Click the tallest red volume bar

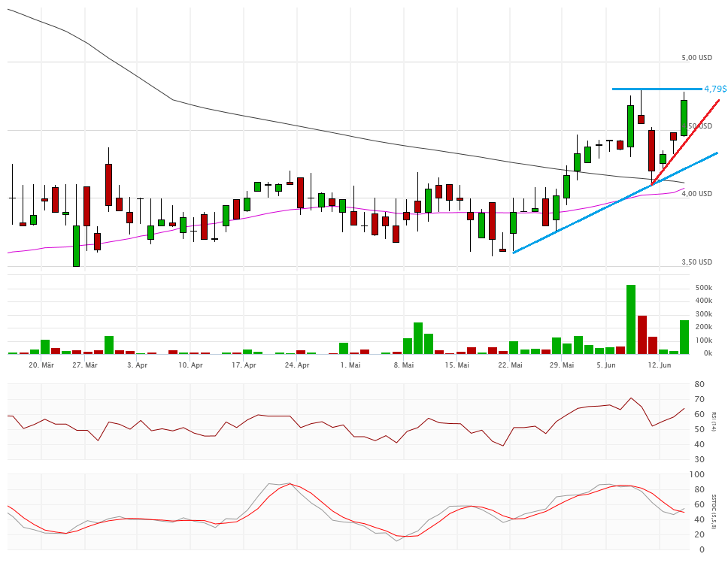642,334
